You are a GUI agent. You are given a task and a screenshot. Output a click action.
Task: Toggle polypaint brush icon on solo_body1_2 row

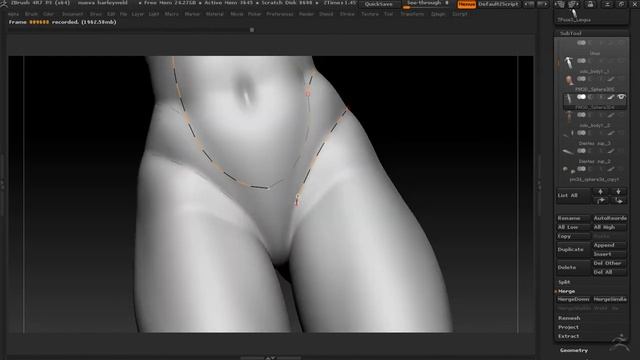pos(611,115)
